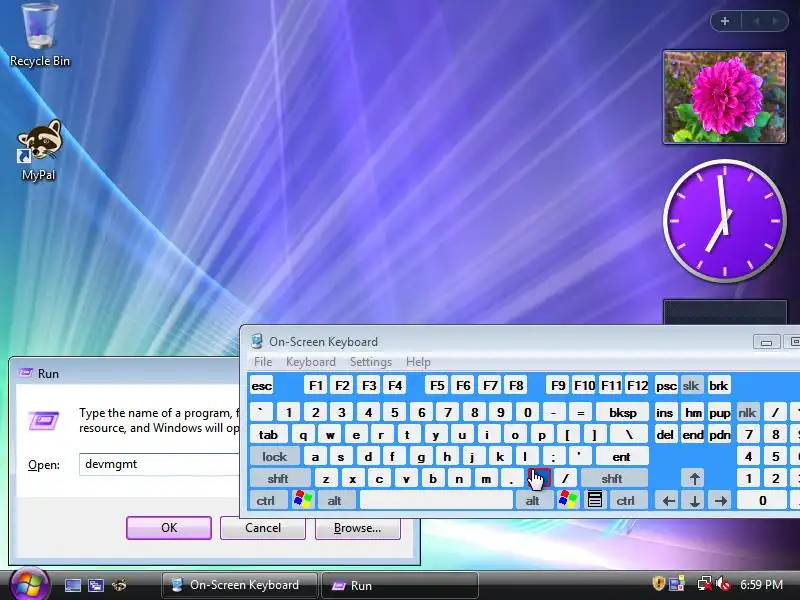The image size is (800, 600).
Task: Click the 6:59 PM taskbar clock
Action: 761,584
